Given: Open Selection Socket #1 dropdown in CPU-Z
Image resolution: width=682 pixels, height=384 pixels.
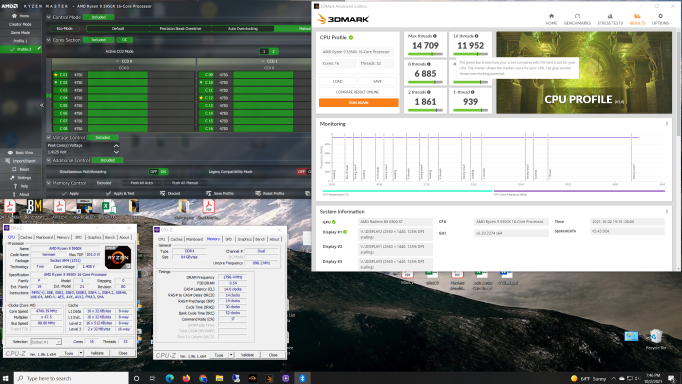Looking at the screenshot, I should (x=46, y=342).
